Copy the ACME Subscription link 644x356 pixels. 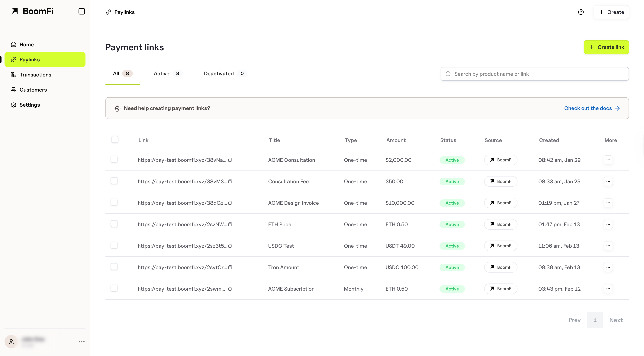230,289
